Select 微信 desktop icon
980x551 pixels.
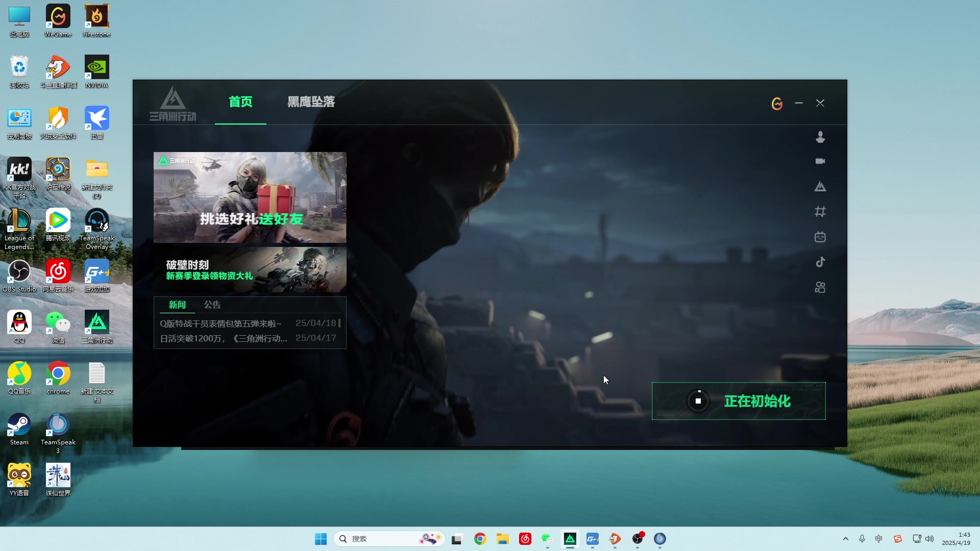pos(58,327)
